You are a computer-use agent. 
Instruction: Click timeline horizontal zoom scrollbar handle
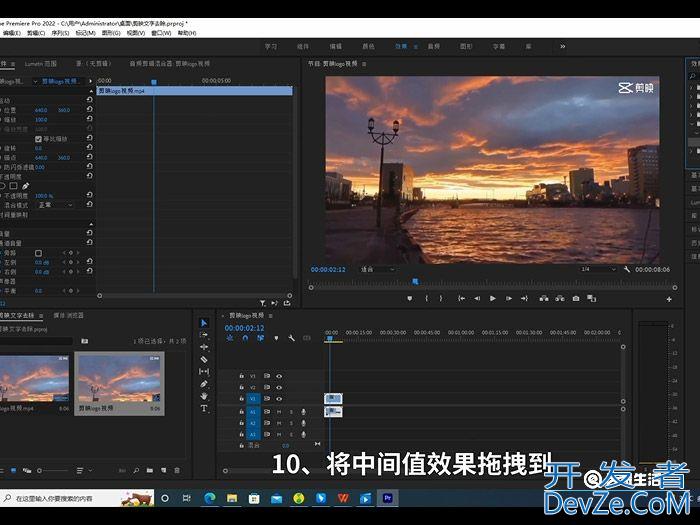click(225, 471)
